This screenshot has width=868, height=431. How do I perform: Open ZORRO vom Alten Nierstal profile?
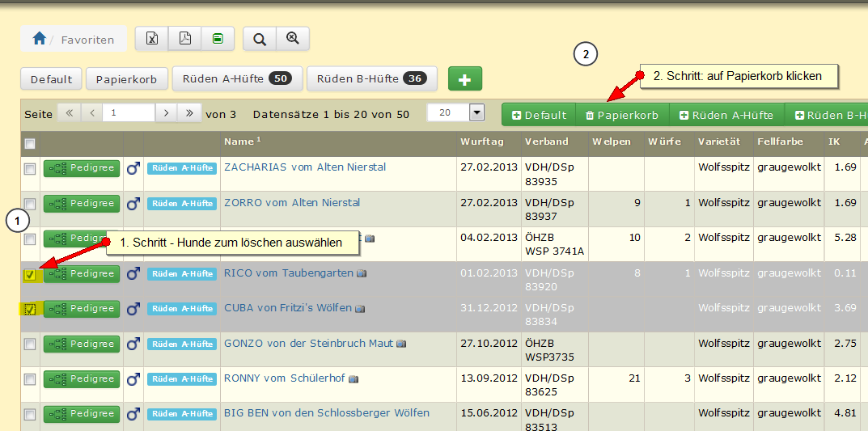coord(291,202)
